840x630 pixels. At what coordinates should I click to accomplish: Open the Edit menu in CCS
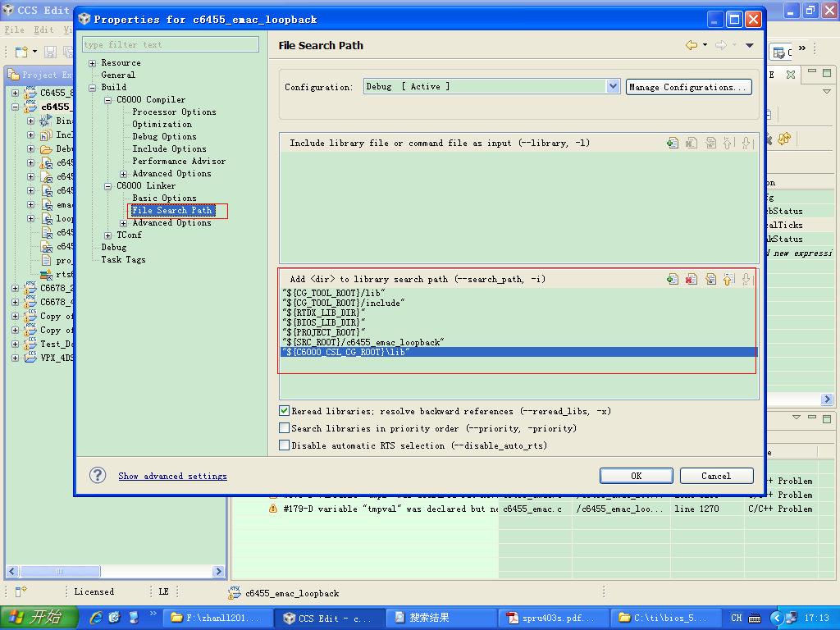tap(44, 30)
